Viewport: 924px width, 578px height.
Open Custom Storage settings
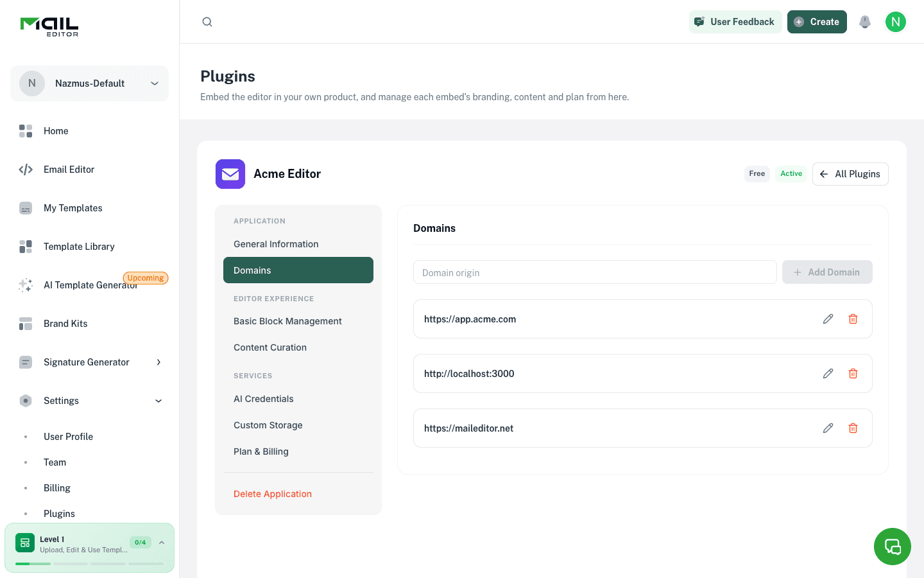pos(298,425)
